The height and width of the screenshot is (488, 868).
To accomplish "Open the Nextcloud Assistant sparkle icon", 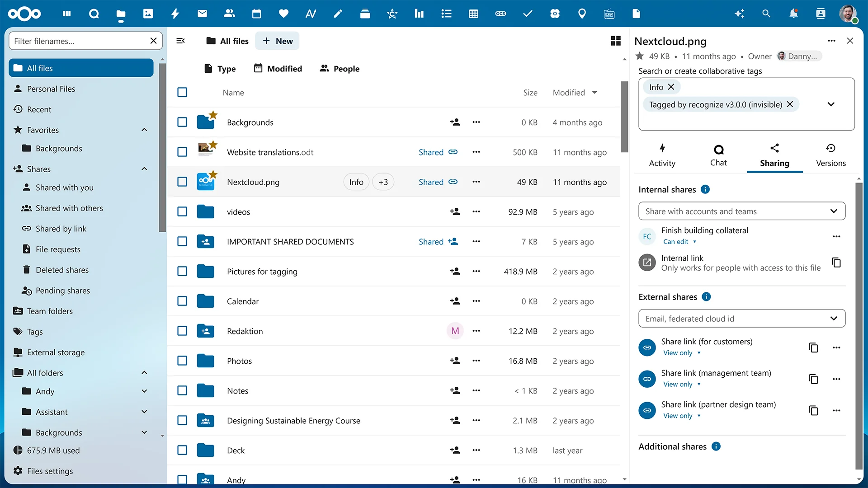I will 740,14.
